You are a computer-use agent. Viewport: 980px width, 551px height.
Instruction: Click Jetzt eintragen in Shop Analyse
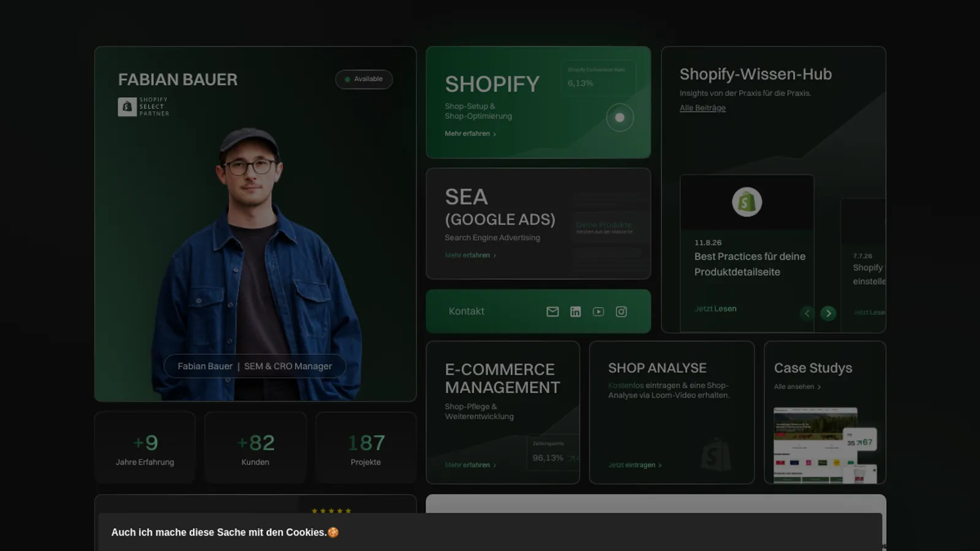click(x=635, y=465)
